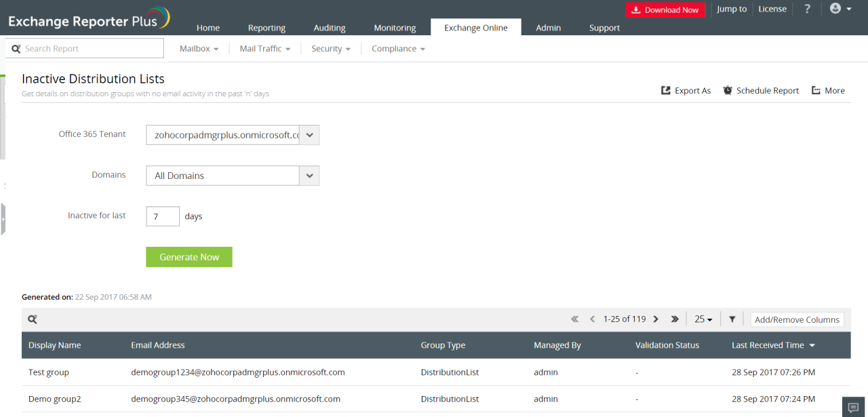Open the chat widget icon
Viewport: 868px width, 417px height.
[853, 407]
